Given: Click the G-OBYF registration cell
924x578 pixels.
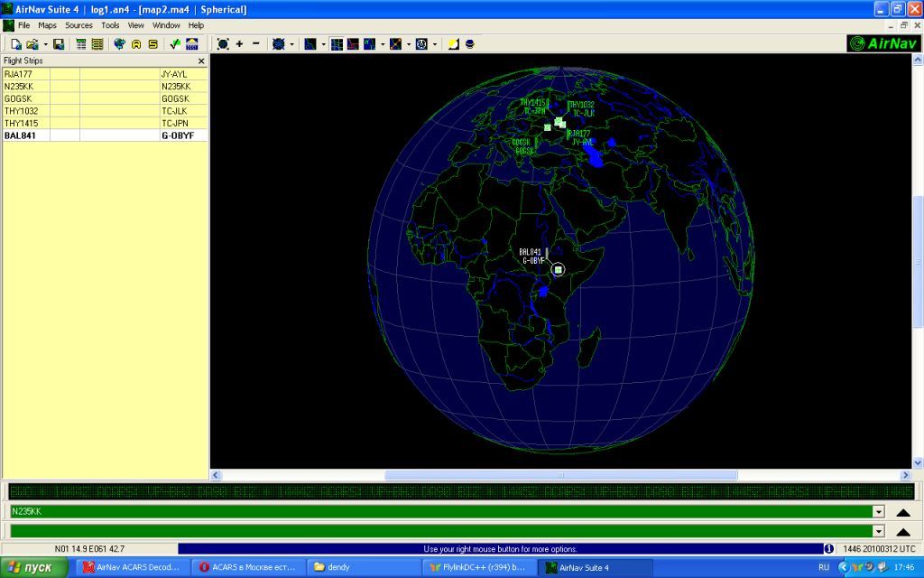Looking at the screenshot, I should [x=184, y=135].
